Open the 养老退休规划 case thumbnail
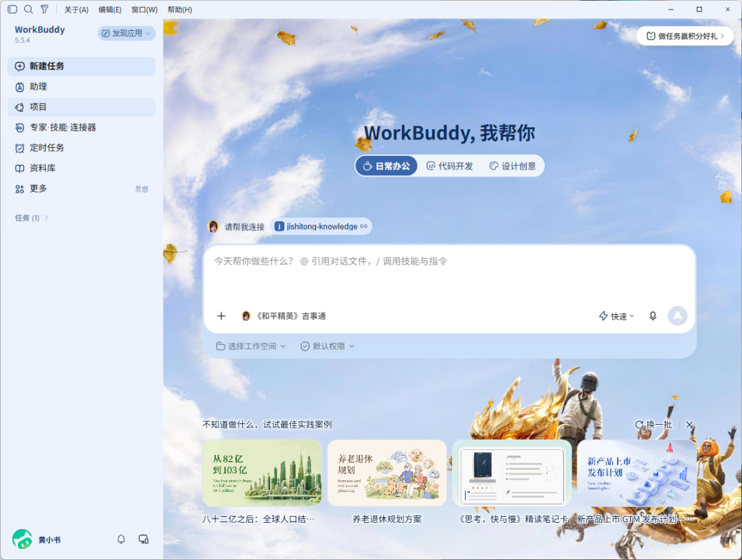Viewport: 742px width, 560px height. click(387, 473)
